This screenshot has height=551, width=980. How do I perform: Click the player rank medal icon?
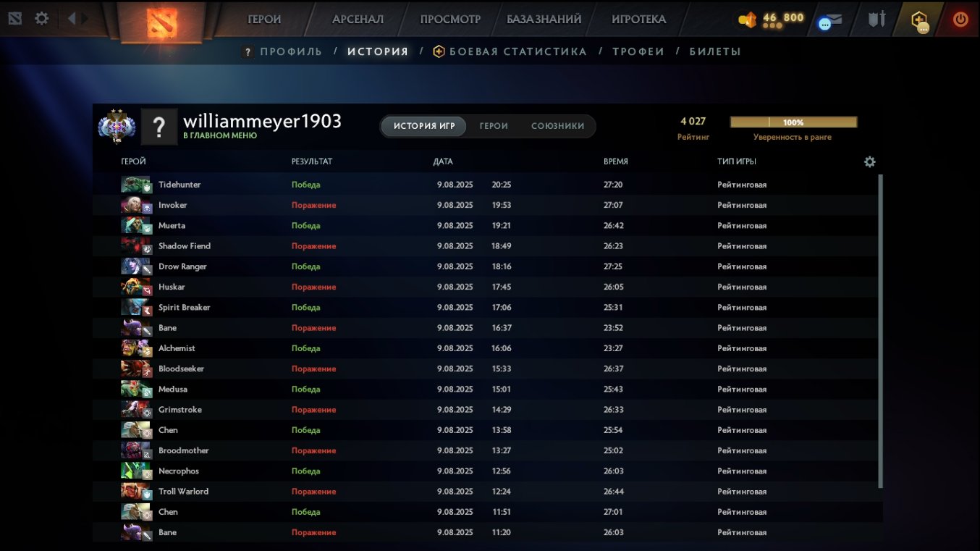tap(117, 127)
